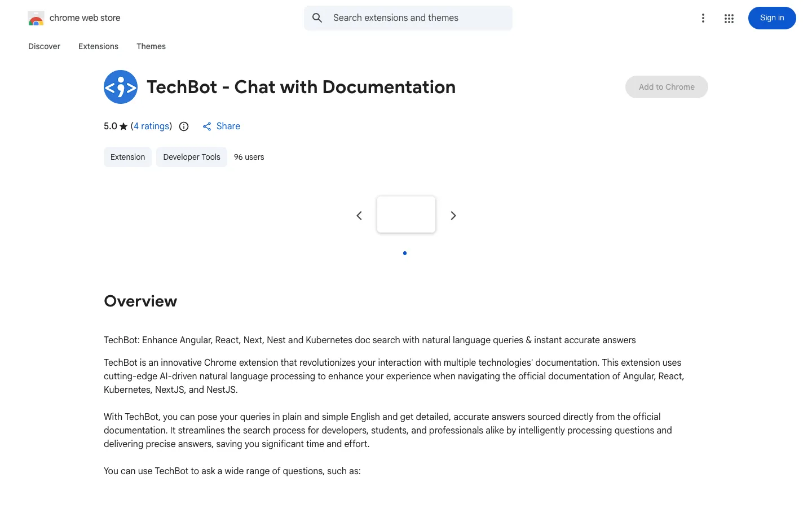Click the Extension category chip
The width and height of the screenshot is (812, 508).
point(128,157)
